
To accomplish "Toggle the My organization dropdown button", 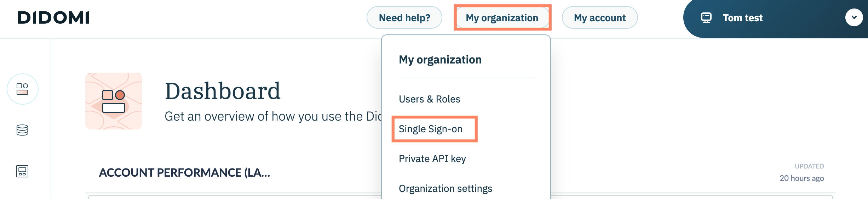I will (x=502, y=18).
